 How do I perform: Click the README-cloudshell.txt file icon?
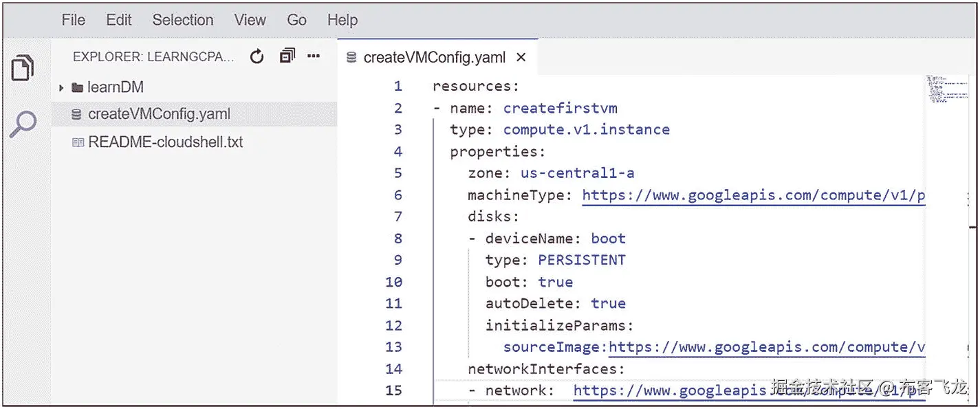pyautogui.click(x=78, y=143)
